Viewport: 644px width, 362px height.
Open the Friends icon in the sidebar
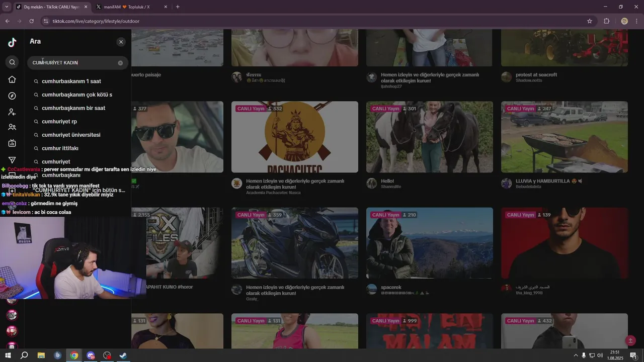(x=12, y=127)
